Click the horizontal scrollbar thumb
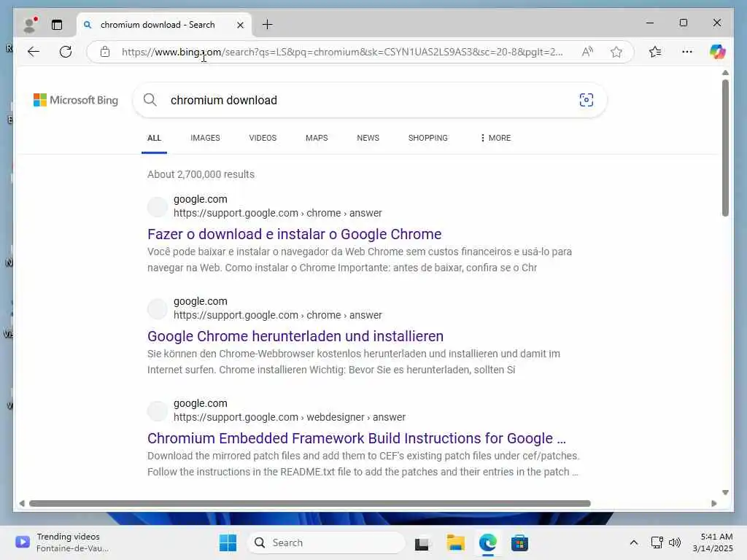This screenshot has height=560, width=747. [x=309, y=503]
